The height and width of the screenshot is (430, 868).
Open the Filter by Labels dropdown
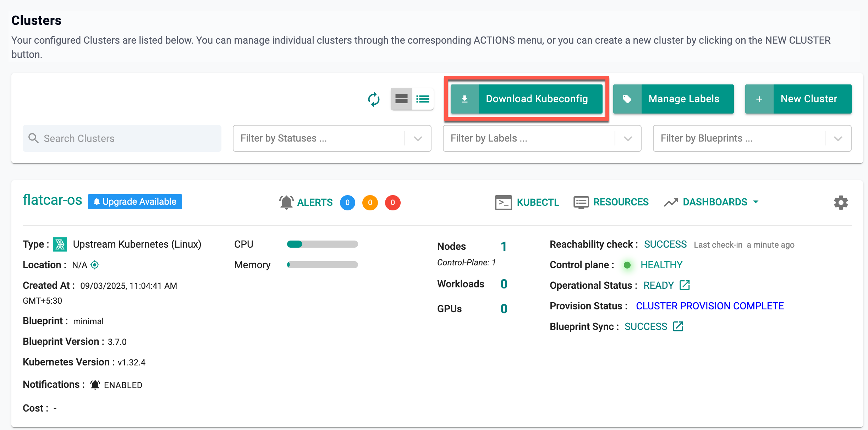point(542,138)
